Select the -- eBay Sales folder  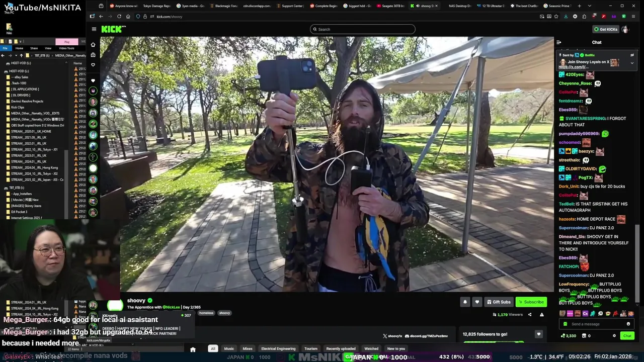click(x=20, y=77)
